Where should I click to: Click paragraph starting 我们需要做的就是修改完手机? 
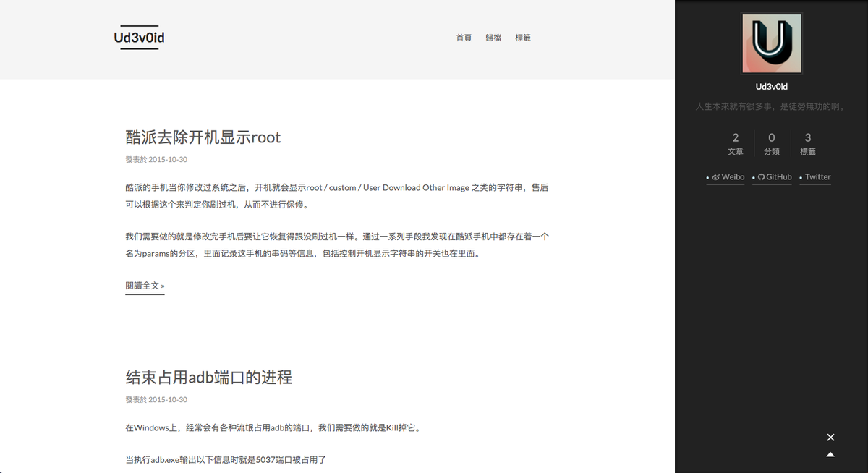pos(337,245)
